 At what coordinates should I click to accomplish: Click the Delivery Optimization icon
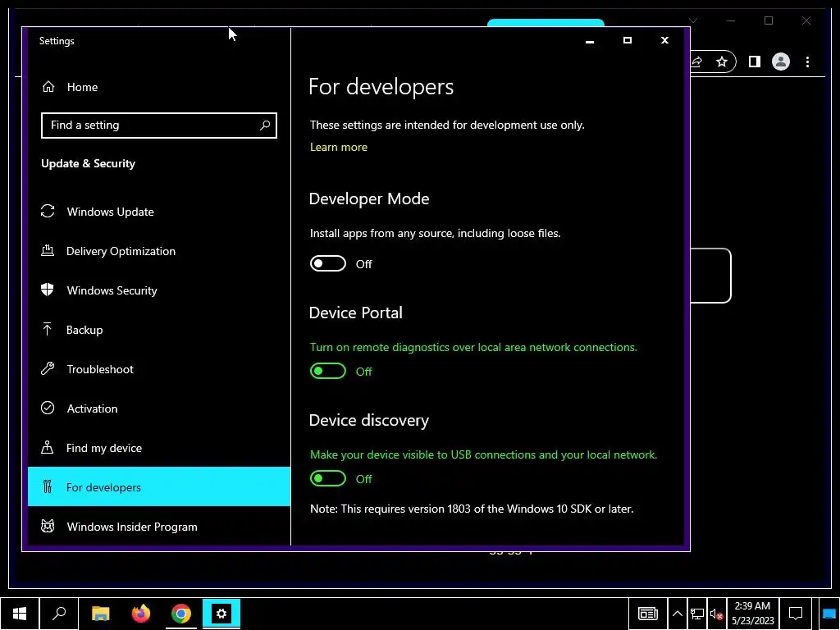[48, 250]
